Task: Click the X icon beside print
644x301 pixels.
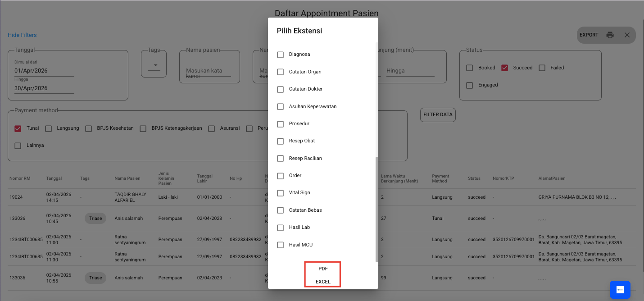Action: 627,35
